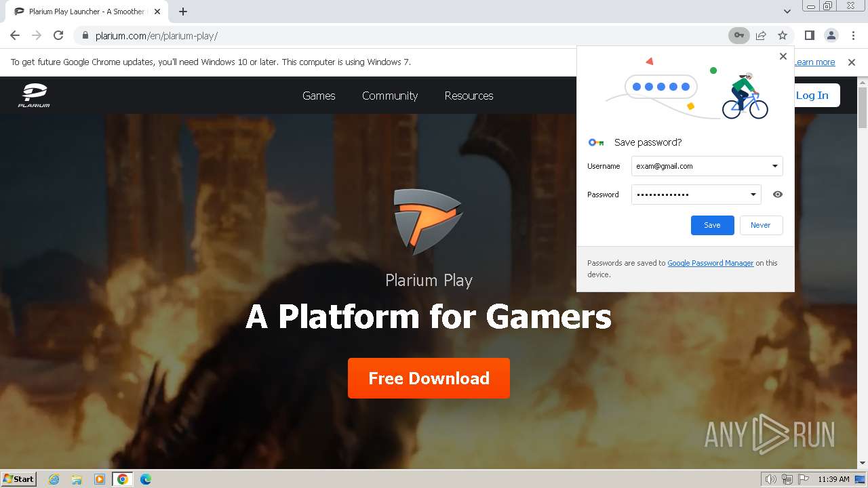Bookmark this tab with the star icon
This screenshot has width=868, height=488.
click(783, 35)
